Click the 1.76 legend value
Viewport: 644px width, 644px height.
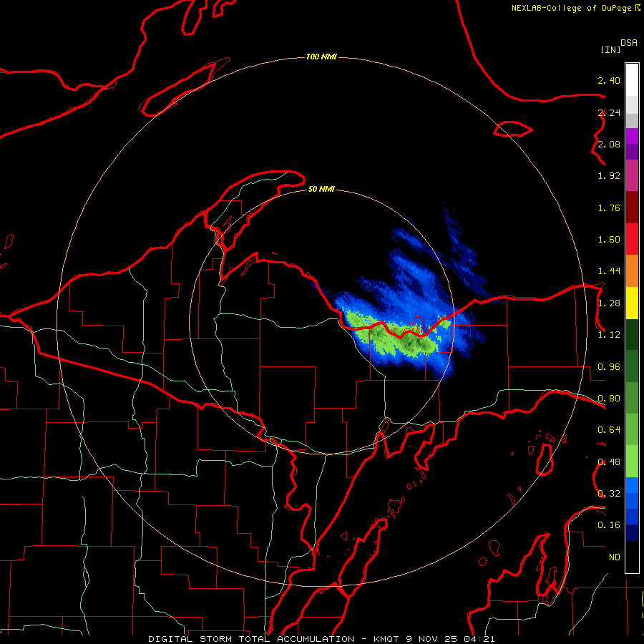coord(609,208)
